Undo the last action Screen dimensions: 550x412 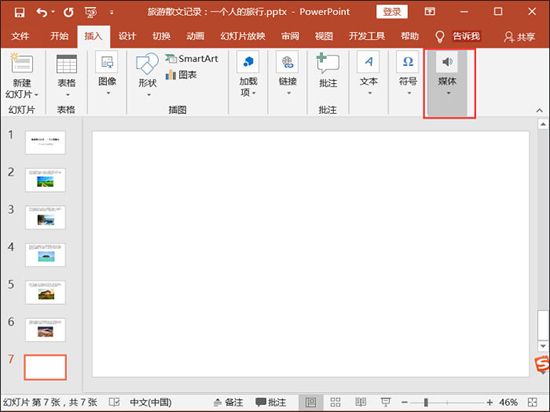pos(42,13)
